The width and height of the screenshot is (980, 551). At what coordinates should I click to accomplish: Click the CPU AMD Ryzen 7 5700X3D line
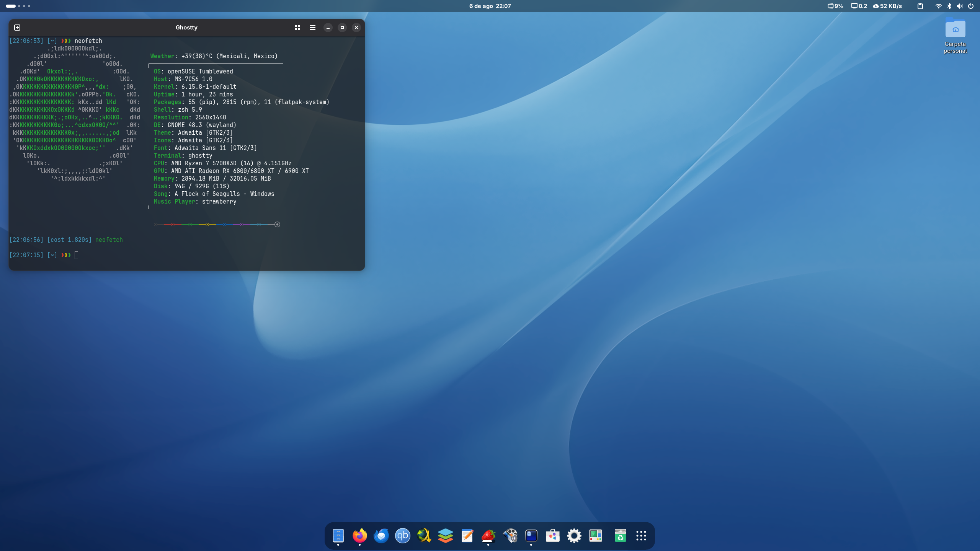point(223,163)
